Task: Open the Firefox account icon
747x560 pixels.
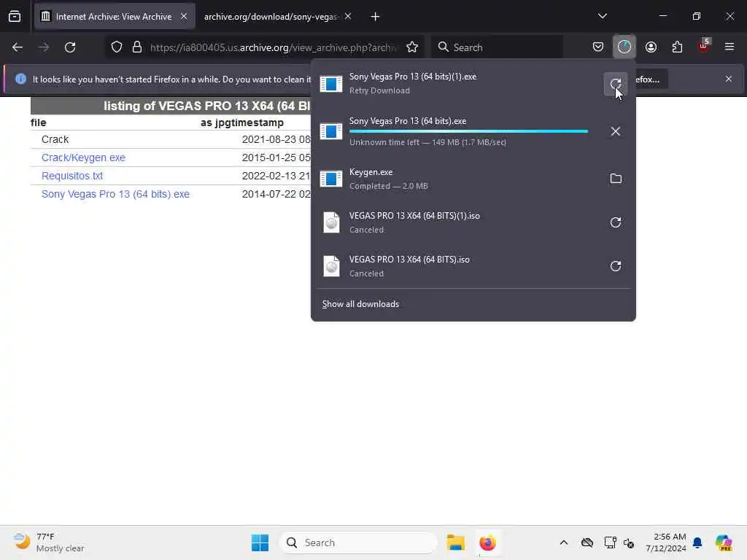Action: (x=651, y=47)
